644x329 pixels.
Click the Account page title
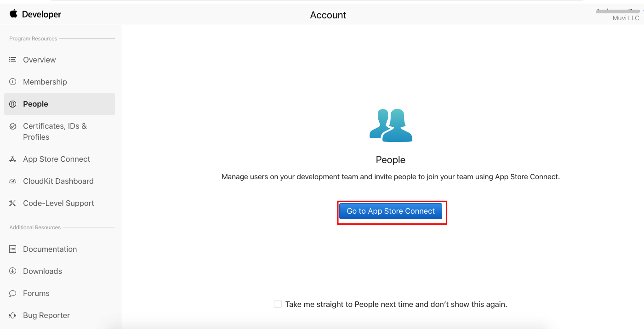tap(328, 15)
